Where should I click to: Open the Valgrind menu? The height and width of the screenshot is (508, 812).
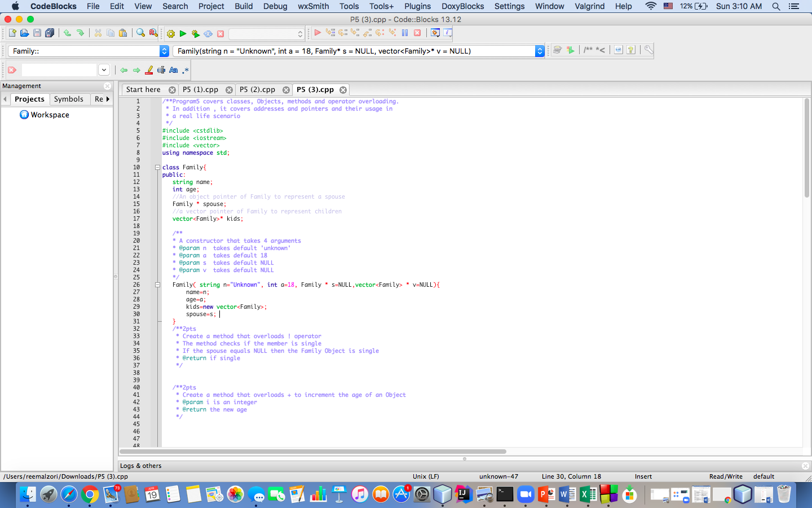[x=590, y=6]
